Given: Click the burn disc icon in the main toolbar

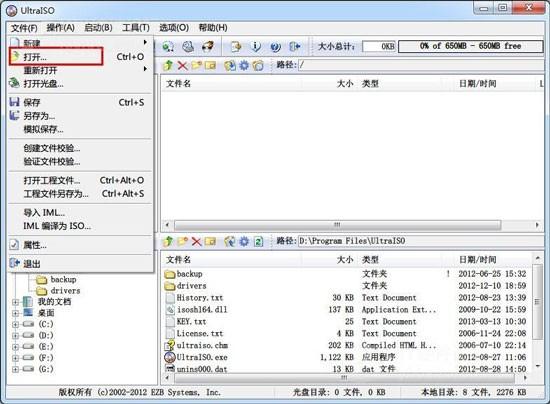Looking at the screenshot, I should (x=208, y=46).
